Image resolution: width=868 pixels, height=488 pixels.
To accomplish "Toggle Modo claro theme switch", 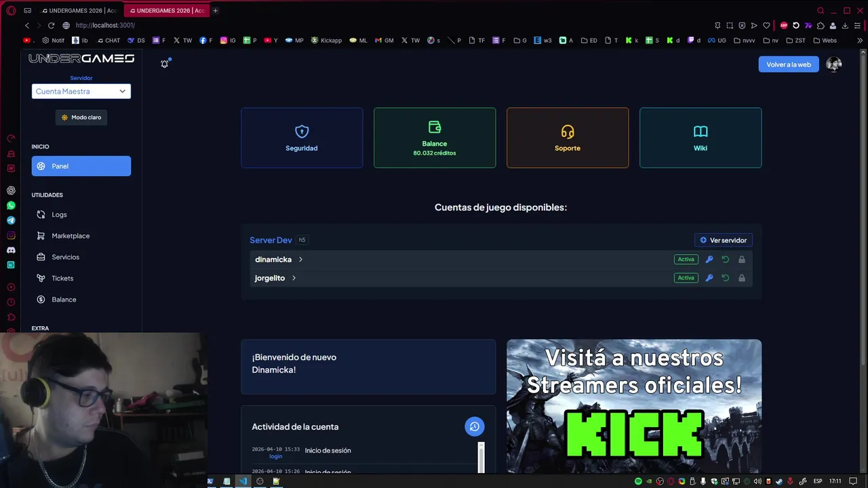I will 81,117.
